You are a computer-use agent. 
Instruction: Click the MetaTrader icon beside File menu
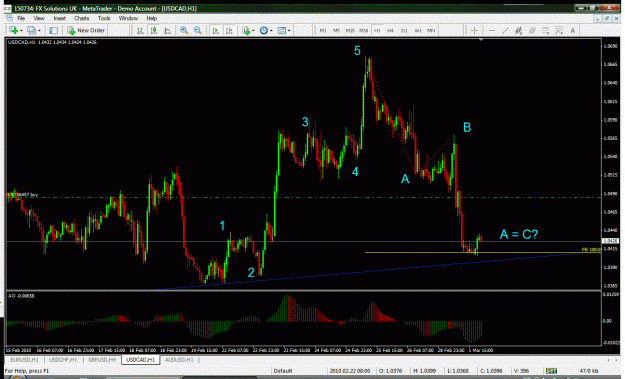9,18
